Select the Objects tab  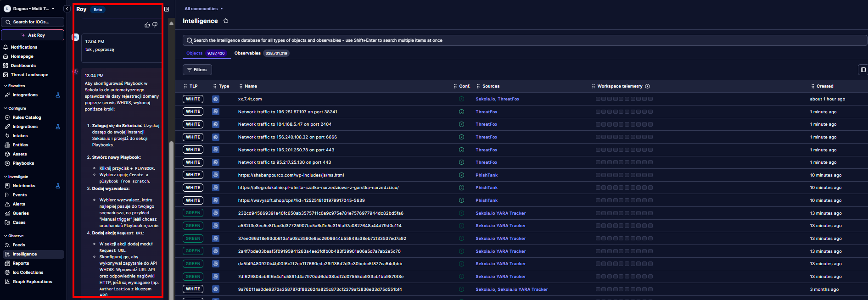point(194,53)
